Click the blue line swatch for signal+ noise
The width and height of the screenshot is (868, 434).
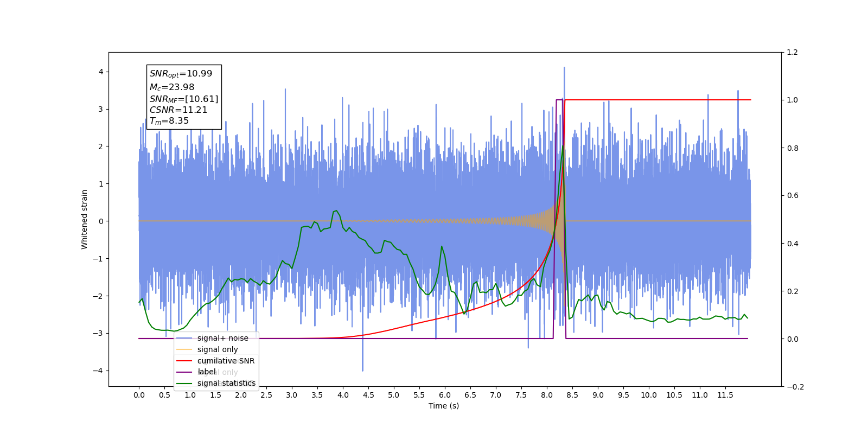tap(184, 338)
